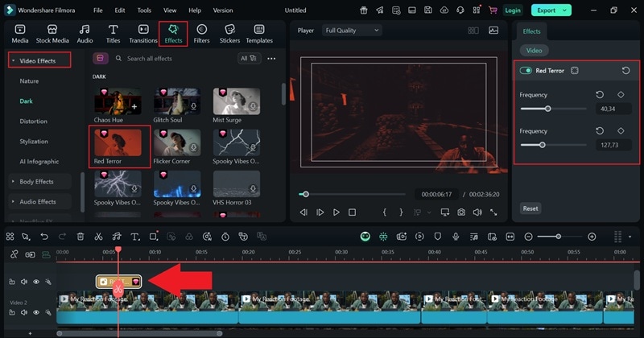Zoom out timeline with minus icon
Screen dimensions: 644x338
coord(529,237)
